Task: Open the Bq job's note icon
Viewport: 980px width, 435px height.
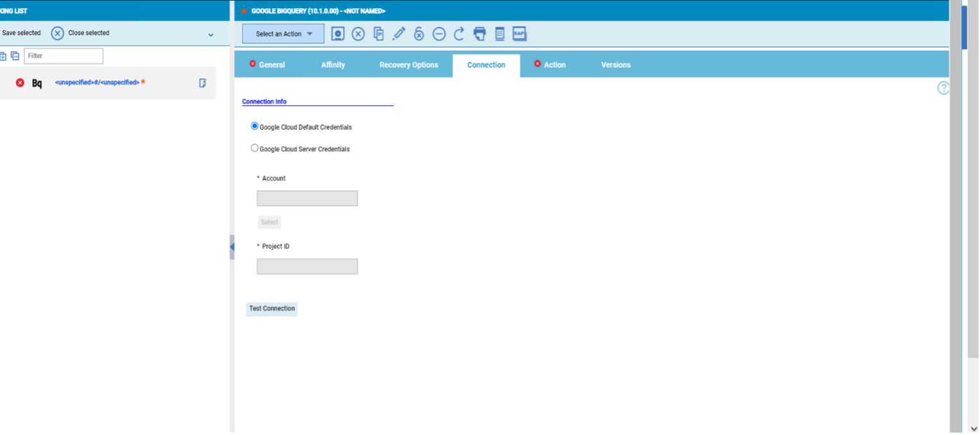Action: pos(203,83)
